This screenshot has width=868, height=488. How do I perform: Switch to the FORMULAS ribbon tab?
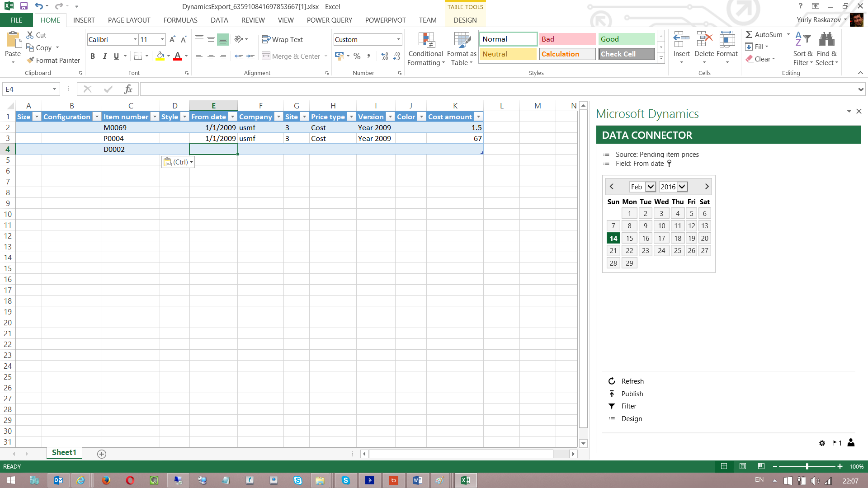point(180,20)
